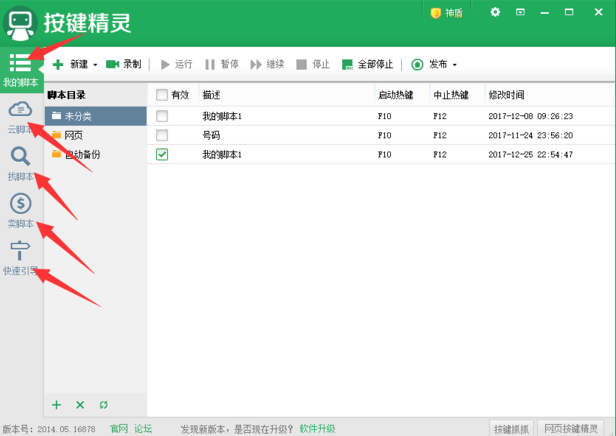Click the 软件升级 upgrade link
Viewport: 616px width, 436px height.
pos(317,429)
